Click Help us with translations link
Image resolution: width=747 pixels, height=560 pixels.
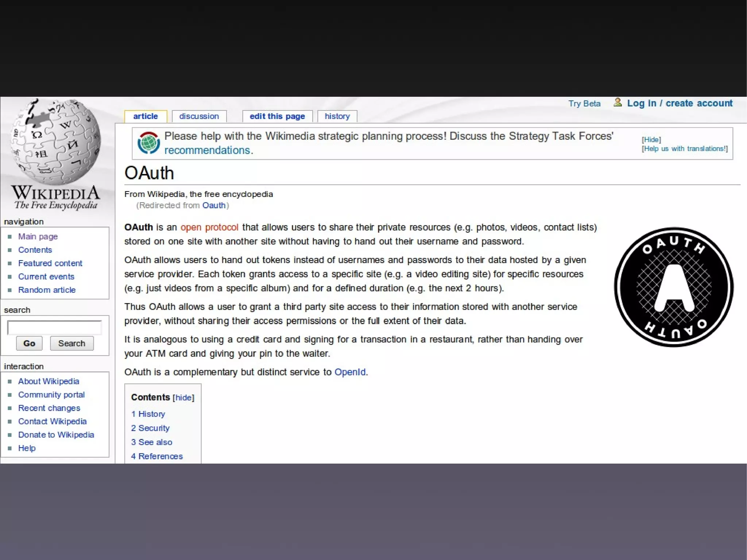[x=685, y=149]
